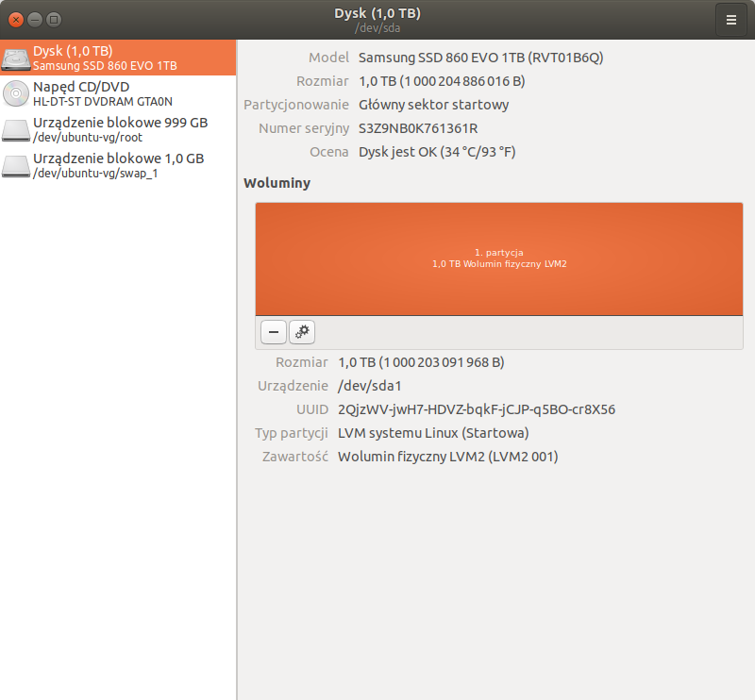Click the UUID value 2QjzWV-jwH7-HDVZ

click(477, 409)
